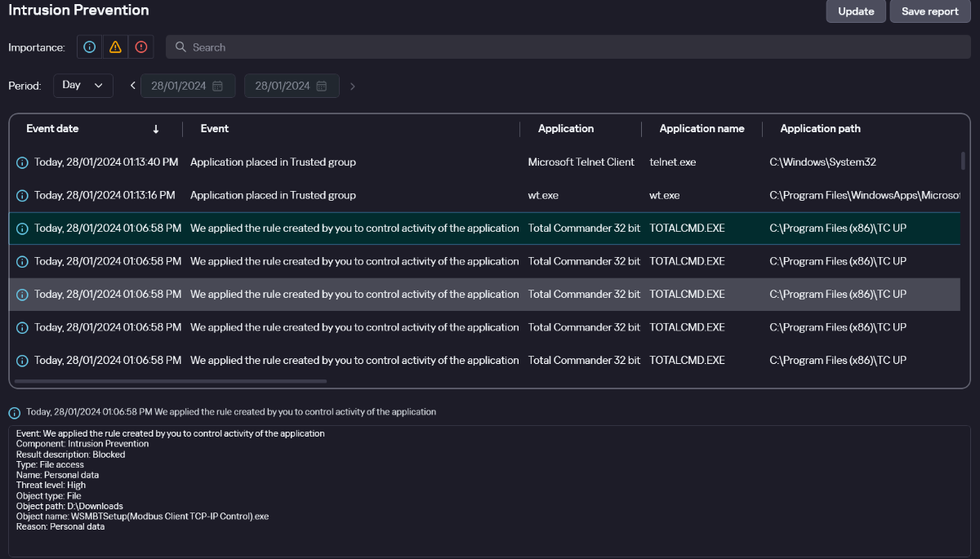This screenshot has width=980, height=559.
Task: Toggle the red critical importance filter
Action: (140, 47)
